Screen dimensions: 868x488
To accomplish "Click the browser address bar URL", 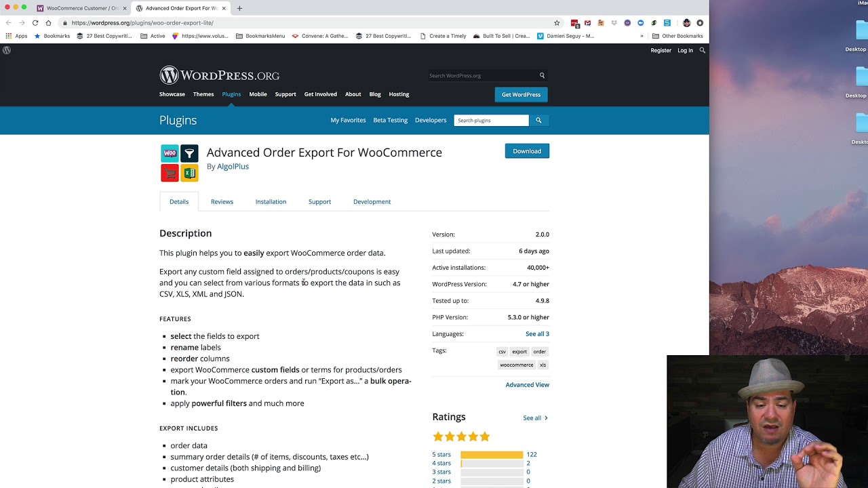I will (x=142, y=22).
